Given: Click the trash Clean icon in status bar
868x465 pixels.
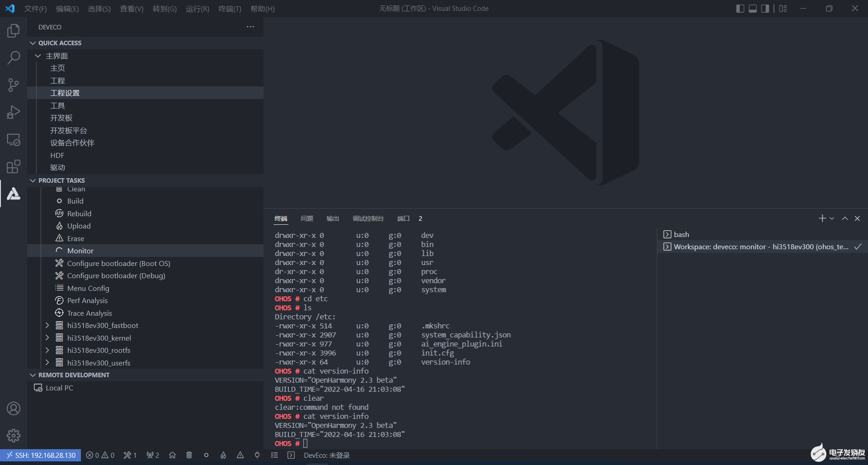Looking at the screenshot, I should 189,455.
